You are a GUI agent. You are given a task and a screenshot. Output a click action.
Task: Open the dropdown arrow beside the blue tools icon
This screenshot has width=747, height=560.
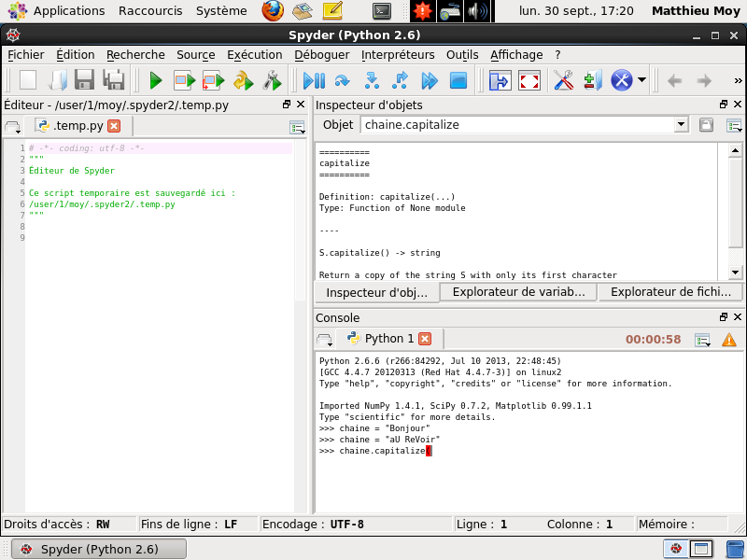coord(641,80)
